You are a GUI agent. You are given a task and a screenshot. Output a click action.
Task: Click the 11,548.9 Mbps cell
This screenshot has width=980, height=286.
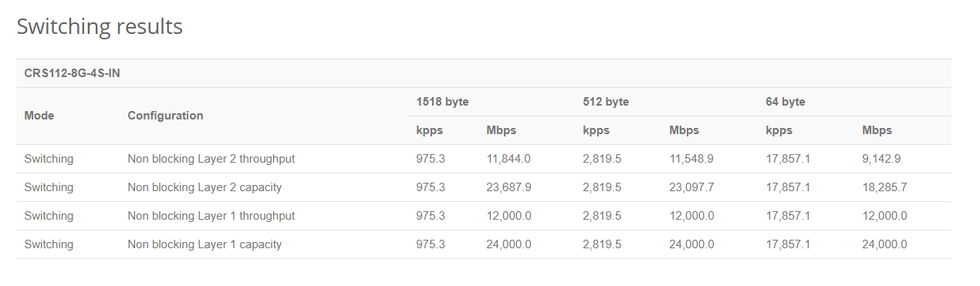click(x=691, y=159)
